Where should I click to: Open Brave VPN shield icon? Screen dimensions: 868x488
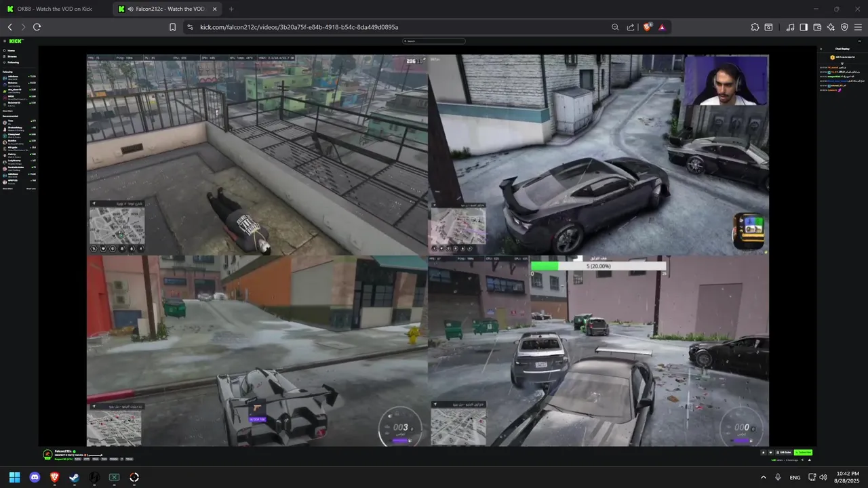tap(844, 27)
